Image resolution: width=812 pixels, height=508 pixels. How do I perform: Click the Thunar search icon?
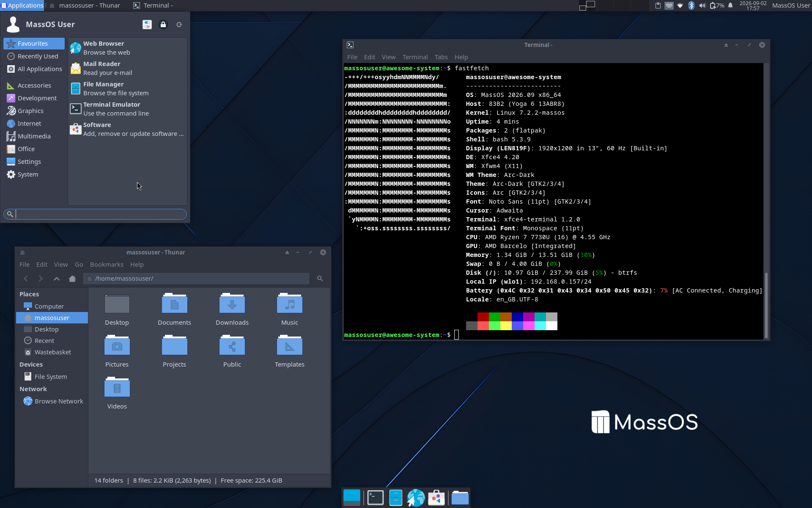[320, 279]
